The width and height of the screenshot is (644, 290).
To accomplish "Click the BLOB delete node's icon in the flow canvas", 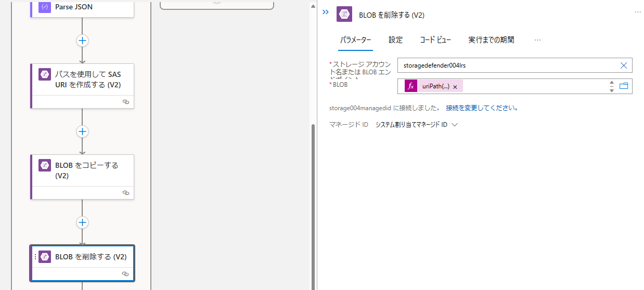I will [x=45, y=257].
